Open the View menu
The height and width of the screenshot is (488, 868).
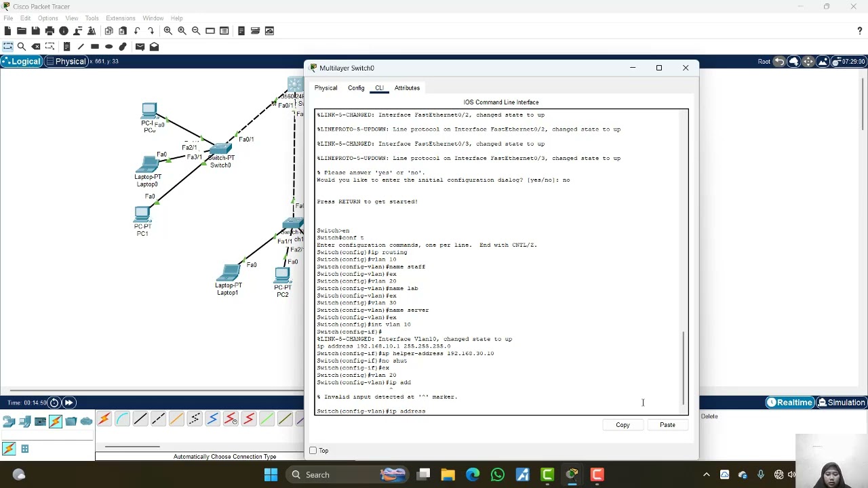71,18
